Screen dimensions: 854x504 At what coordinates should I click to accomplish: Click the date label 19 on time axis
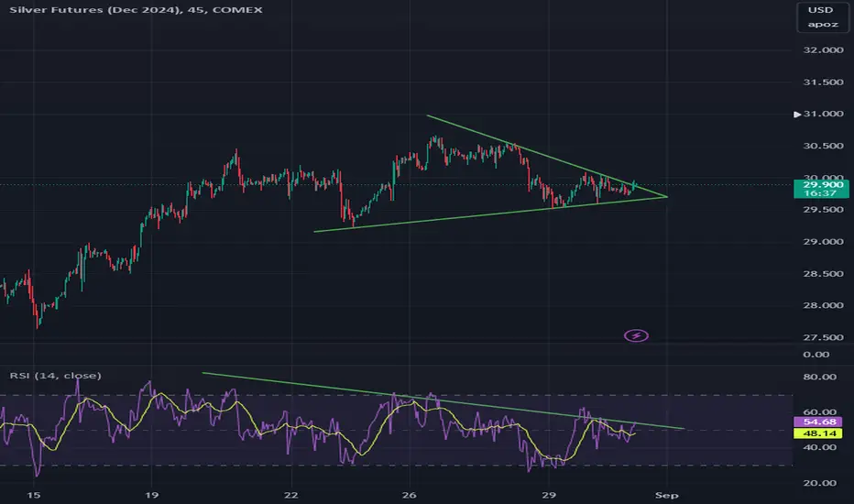tap(151, 495)
